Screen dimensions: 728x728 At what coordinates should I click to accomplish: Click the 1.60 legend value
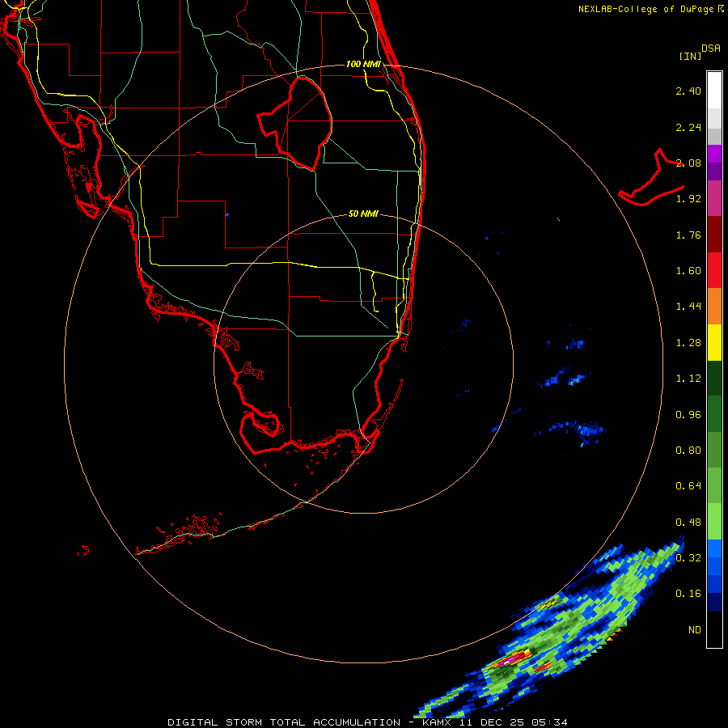click(688, 271)
